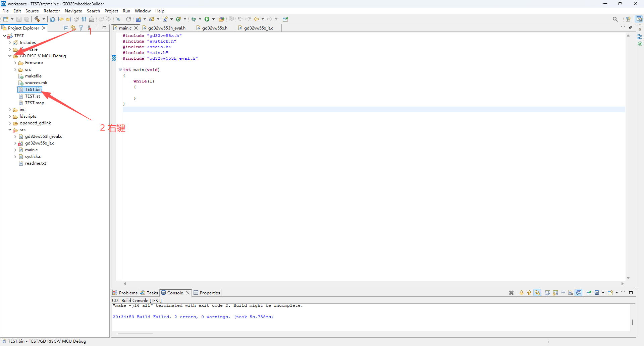Click the Clear Console icon
Viewport: 644px width, 346px height.
click(x=571, y=293)
